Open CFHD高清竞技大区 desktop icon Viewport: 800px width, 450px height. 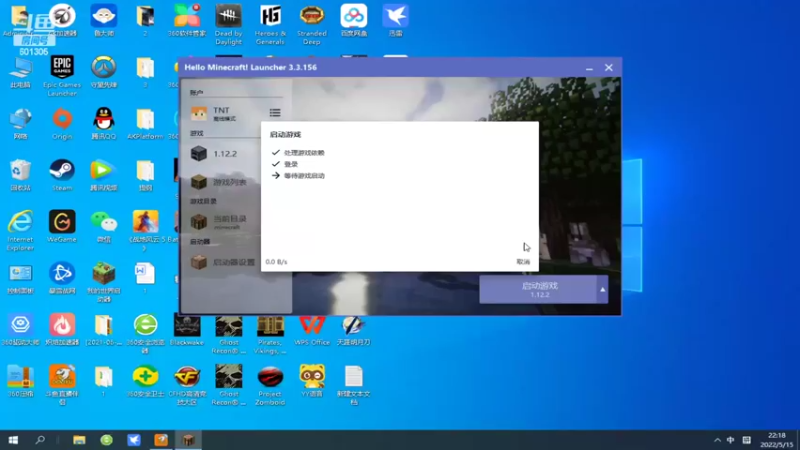(x=187, y=385)
